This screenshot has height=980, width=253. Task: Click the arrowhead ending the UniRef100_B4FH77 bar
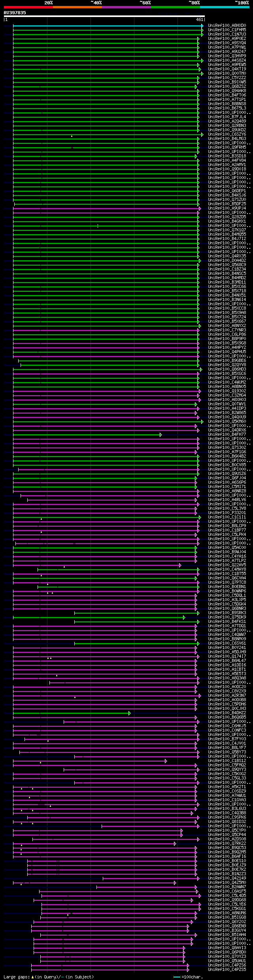[x=160, y=435]
